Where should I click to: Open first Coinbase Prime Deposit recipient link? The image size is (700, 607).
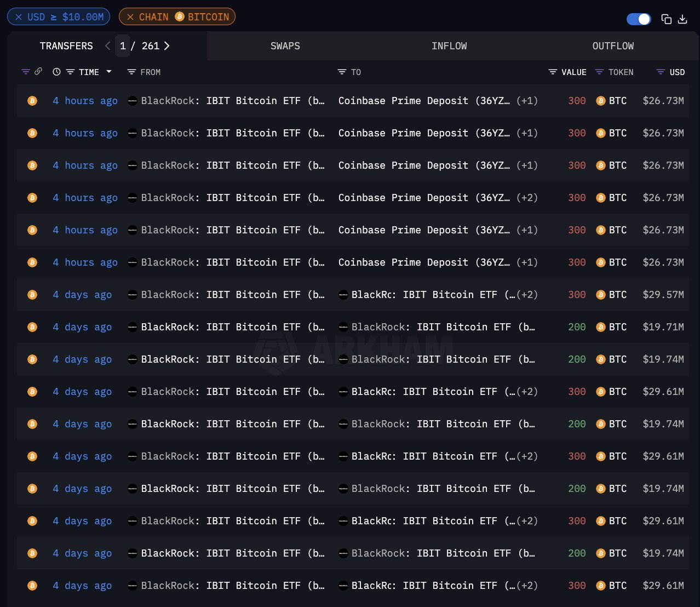click(x=424, y=101)
